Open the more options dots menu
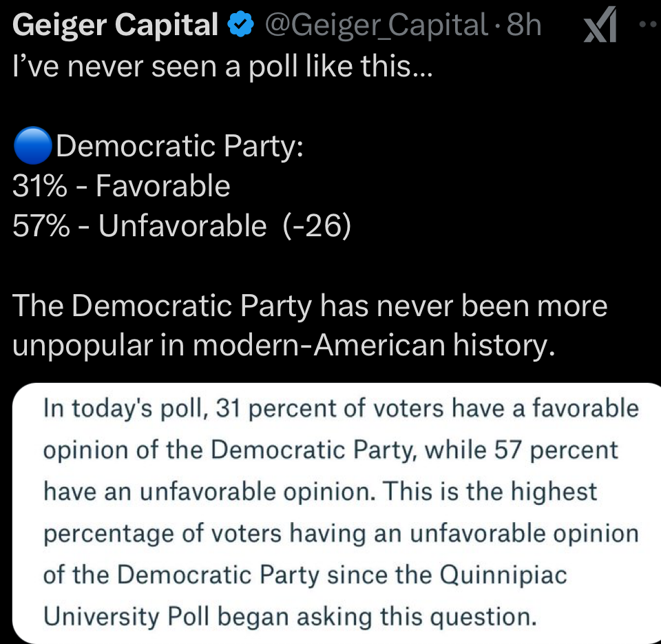 [647, 25]
